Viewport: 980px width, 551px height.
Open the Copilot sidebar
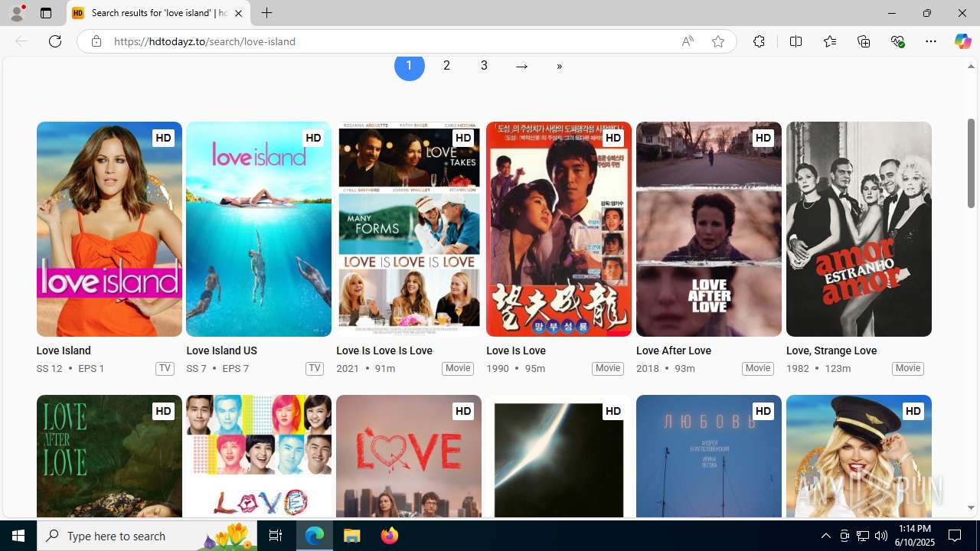pos(962,41)
